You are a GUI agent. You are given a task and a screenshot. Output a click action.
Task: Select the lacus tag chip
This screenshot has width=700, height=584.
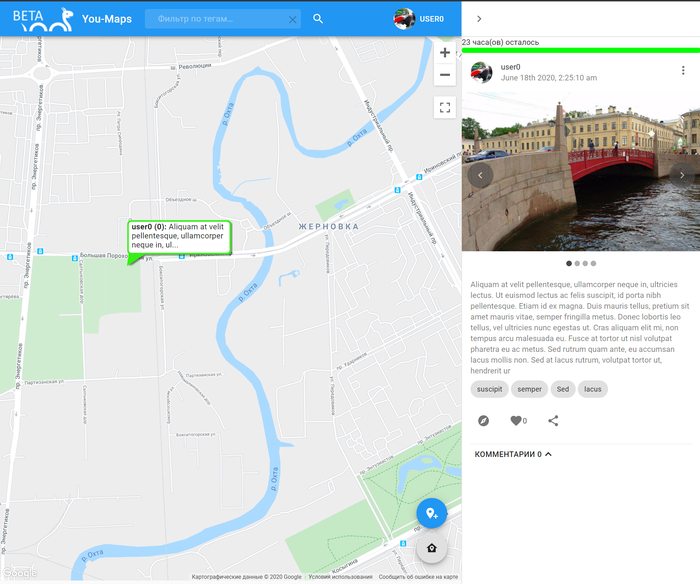[593, 389]
